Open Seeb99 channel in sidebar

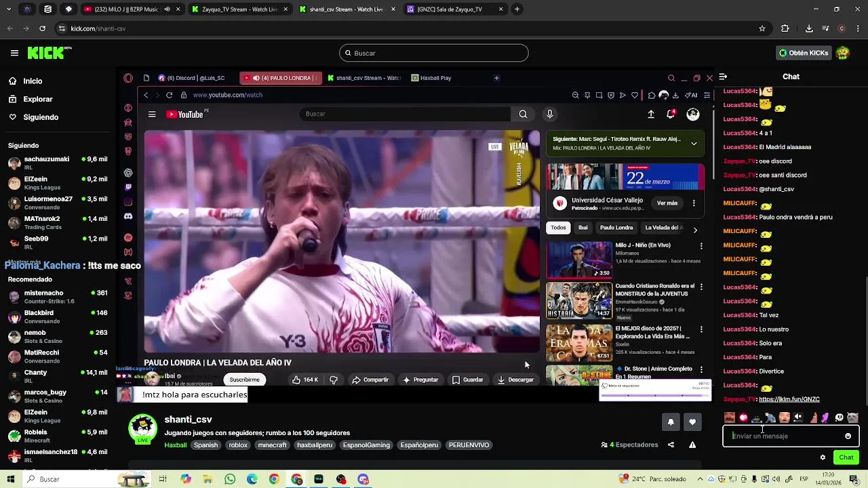[58, 242]
